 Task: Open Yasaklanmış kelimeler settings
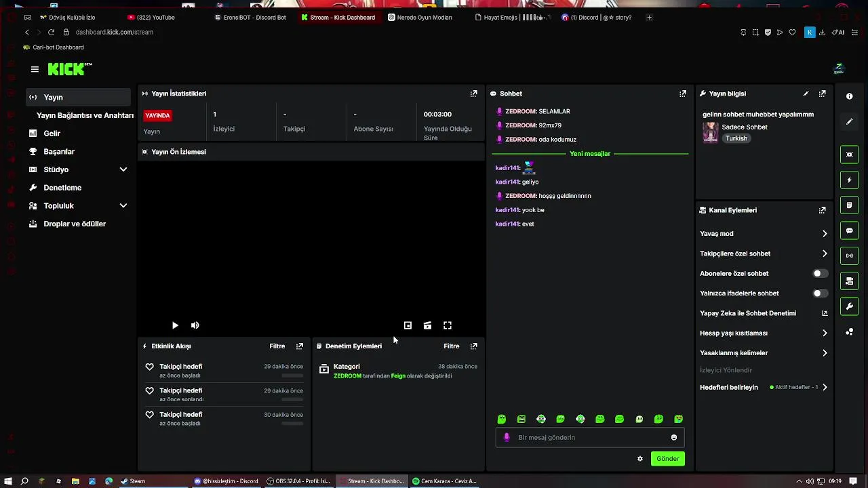(764, 353)
